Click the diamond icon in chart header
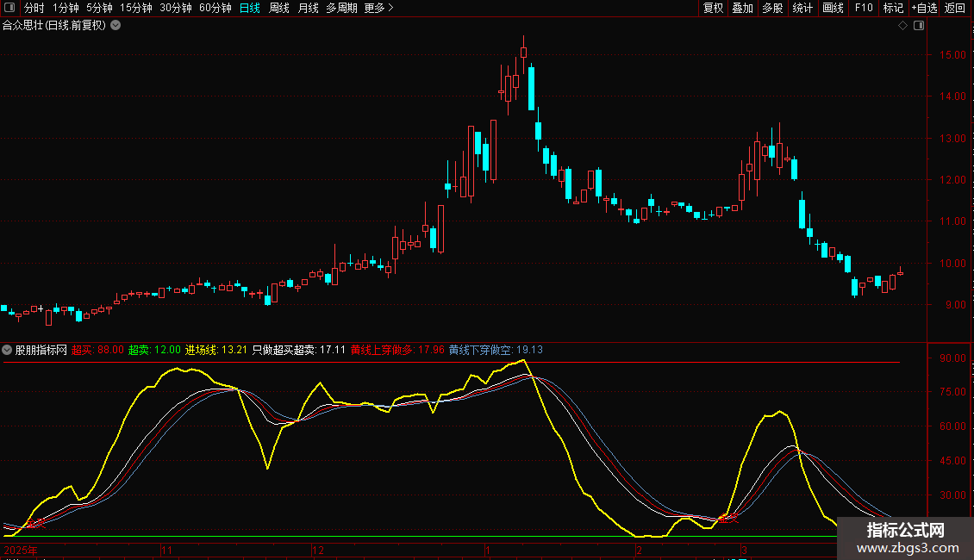Image resolution: width=974 pixels, height=560 pixels. pyautogui.click(x=902, y=26)
